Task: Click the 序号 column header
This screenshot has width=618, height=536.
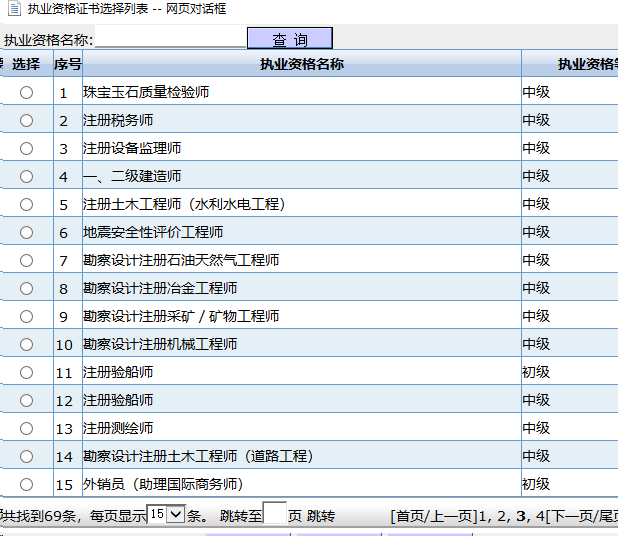Action: pos(68,64)
